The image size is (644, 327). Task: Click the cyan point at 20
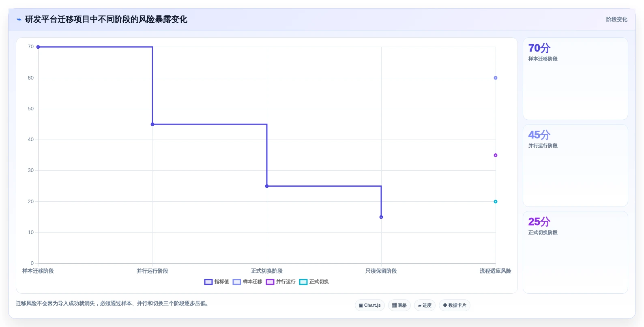496,202
